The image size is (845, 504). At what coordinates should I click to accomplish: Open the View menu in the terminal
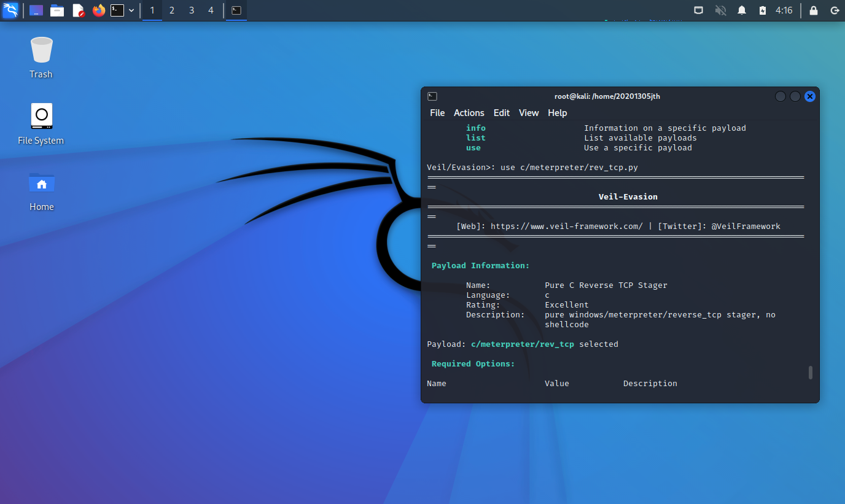[x=529, y=113]
